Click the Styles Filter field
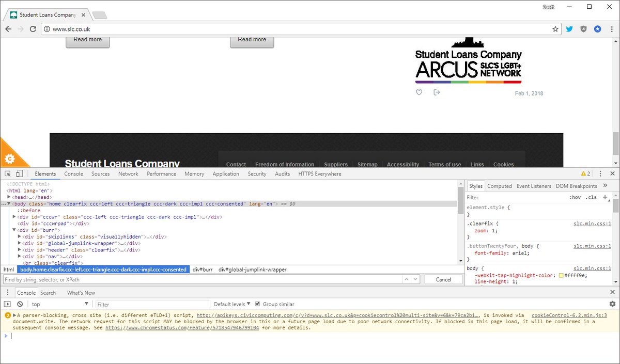Screen dimensions: 620x364 [x=516, y=197]
